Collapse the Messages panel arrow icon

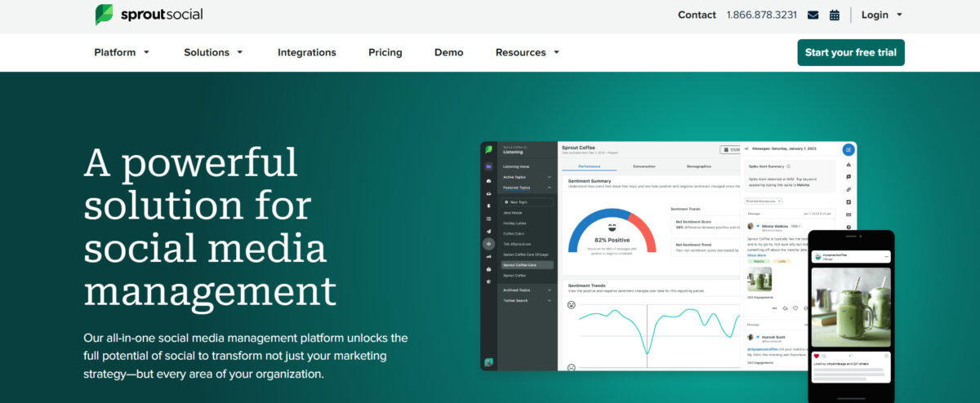(746, 148)
